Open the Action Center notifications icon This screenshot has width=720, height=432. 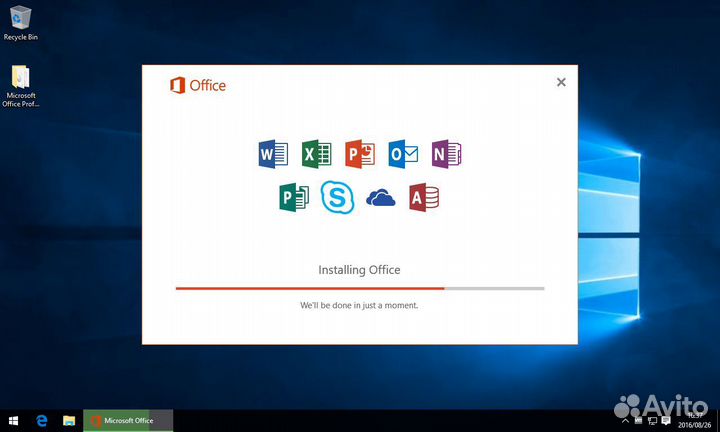pos(666,421)
